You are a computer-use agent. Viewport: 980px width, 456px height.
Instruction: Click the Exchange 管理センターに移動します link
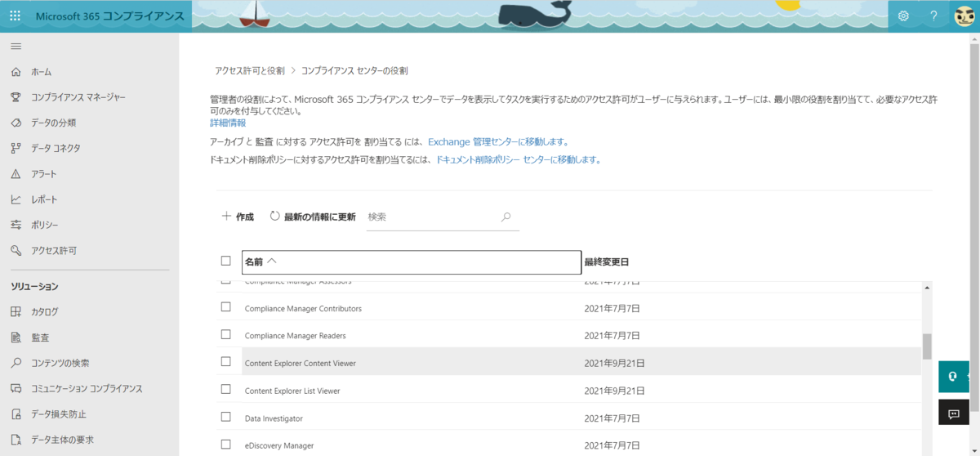point(498,141)
